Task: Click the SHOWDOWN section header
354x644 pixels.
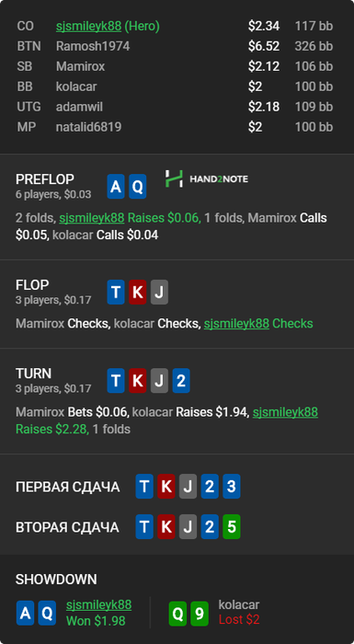Action: point(56,580)
